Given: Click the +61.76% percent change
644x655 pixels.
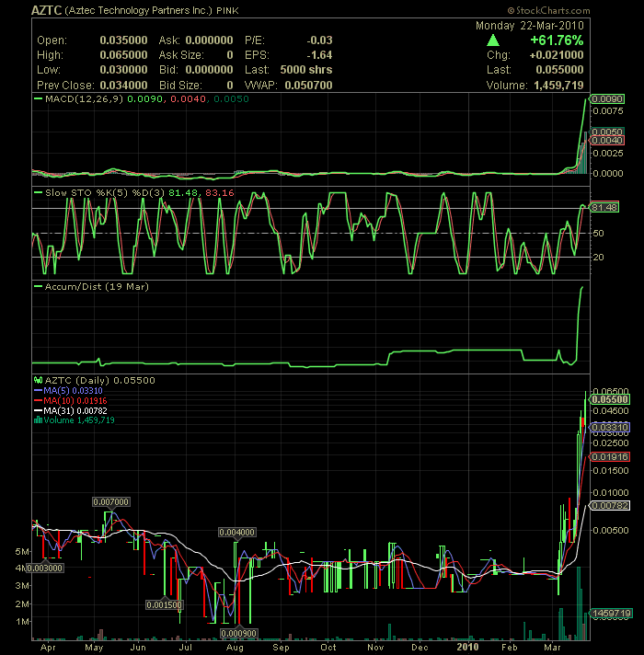Looking at the screenshot, I should [557, 40].
